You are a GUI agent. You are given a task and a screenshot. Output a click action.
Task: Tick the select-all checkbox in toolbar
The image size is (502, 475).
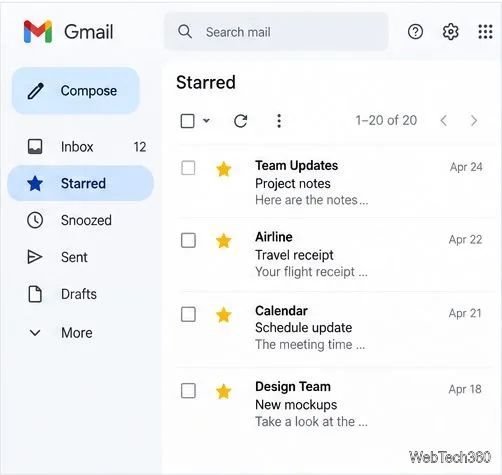187,121
